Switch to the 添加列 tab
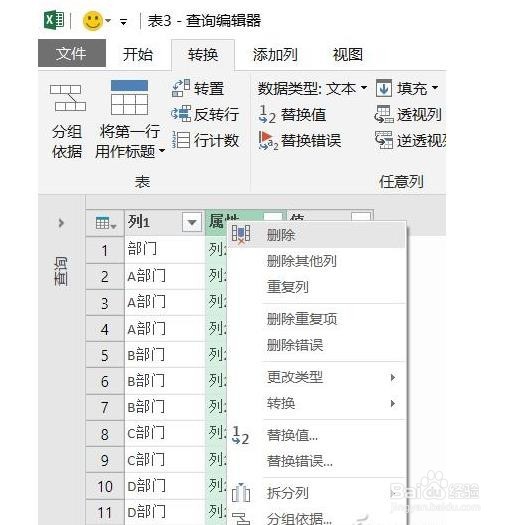The image size is (509, 525). pyautogui.click(x=275, y=55)
